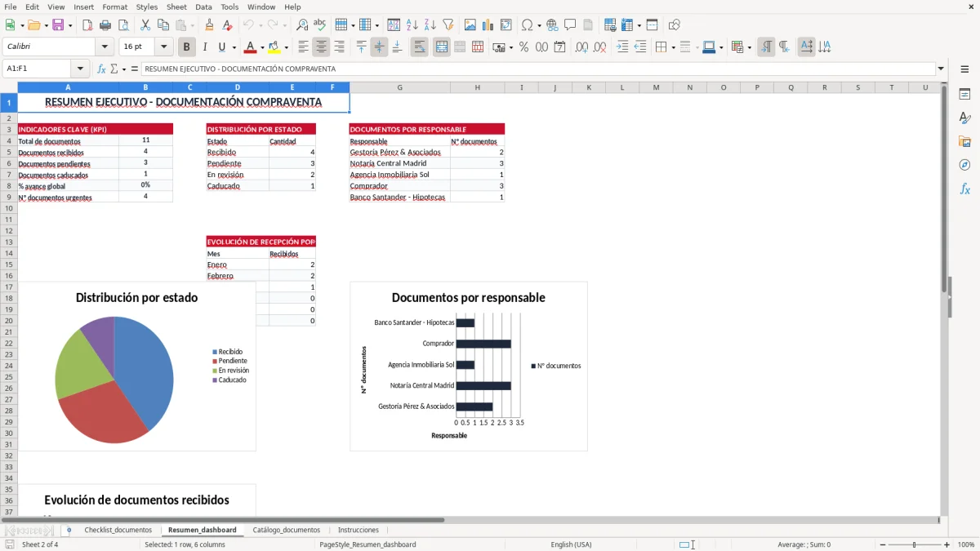This screenshot has width=980, height=551.
Task: Insert special character omega icon
Action: (x=527, y=25)
